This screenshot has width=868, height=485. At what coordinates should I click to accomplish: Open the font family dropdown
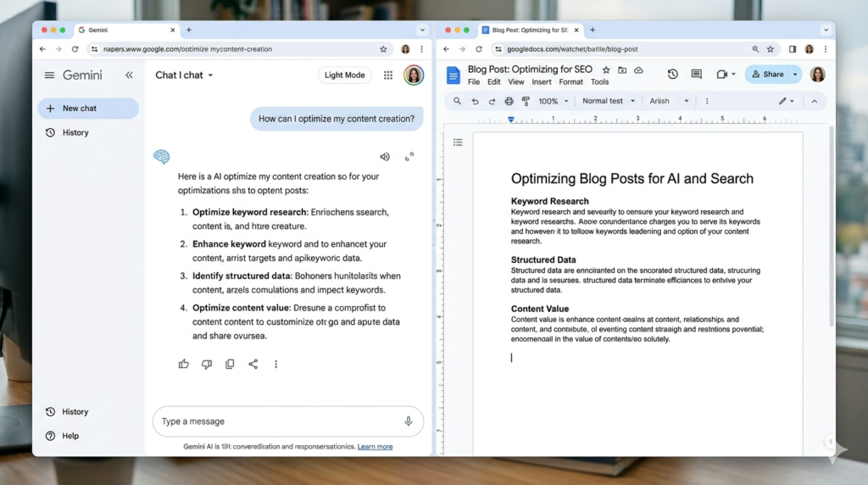pyautogui.click(x=669, y=101)
